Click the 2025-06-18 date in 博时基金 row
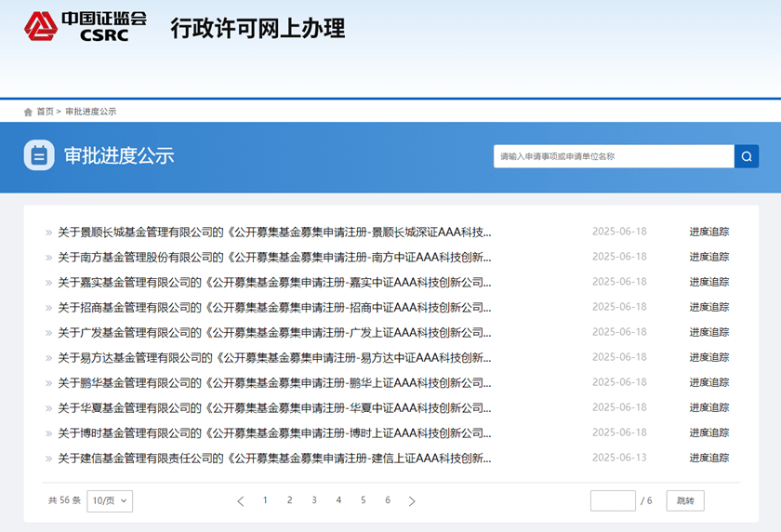This screenshot has width=781, height=532. point(619,432)
